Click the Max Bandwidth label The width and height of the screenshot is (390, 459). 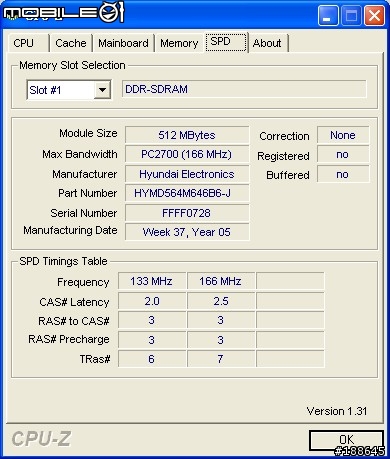(80, 154)
